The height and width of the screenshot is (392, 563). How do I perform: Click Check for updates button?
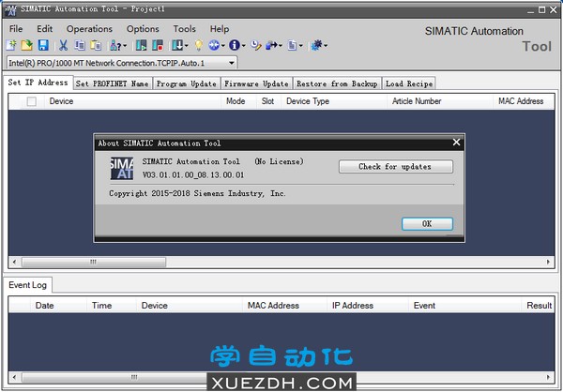click(x=396, y=167)
